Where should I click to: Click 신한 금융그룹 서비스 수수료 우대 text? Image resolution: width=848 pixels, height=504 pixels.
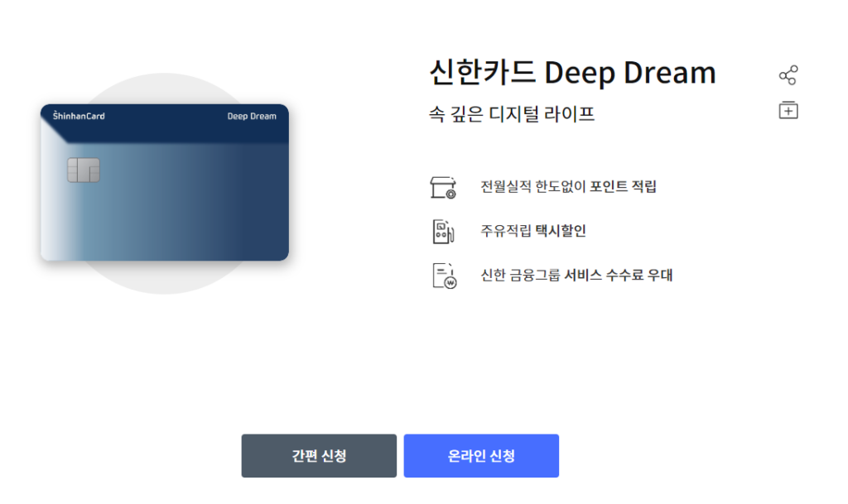click(576, 276)
